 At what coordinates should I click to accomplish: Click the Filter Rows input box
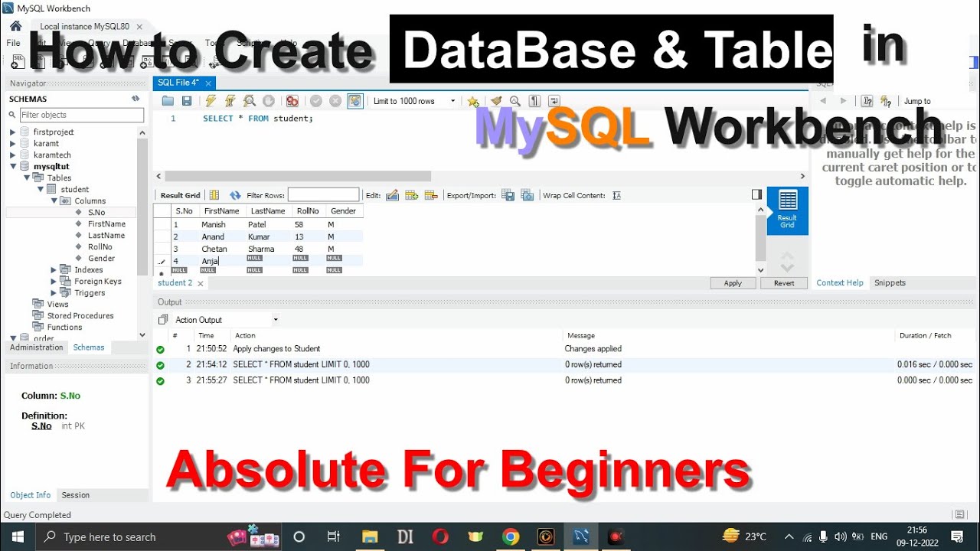323,195
